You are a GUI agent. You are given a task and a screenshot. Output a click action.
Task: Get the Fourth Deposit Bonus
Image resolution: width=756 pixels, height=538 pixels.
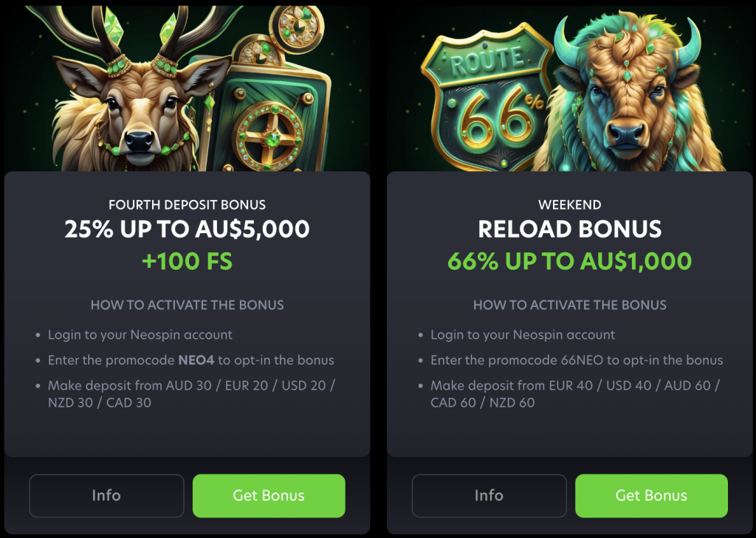point(269,496)
